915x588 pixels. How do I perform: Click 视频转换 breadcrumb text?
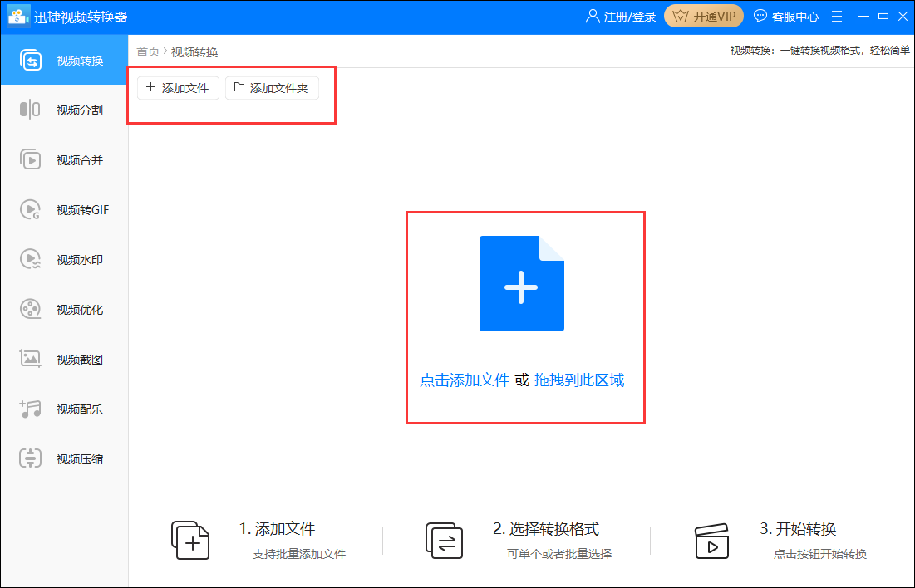pyautogui.click(x=194, y=52)
